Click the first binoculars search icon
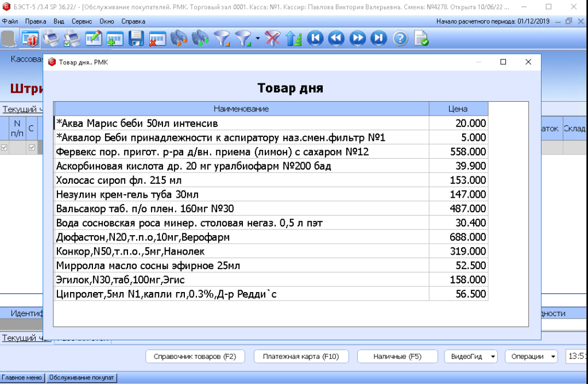The image size is (588, 384). click(179, 39)
